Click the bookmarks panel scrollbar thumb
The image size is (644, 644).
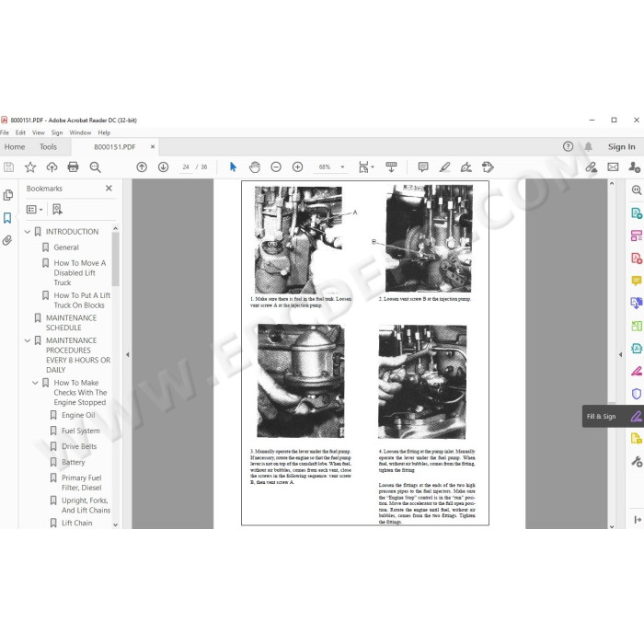tap(115, 259)
